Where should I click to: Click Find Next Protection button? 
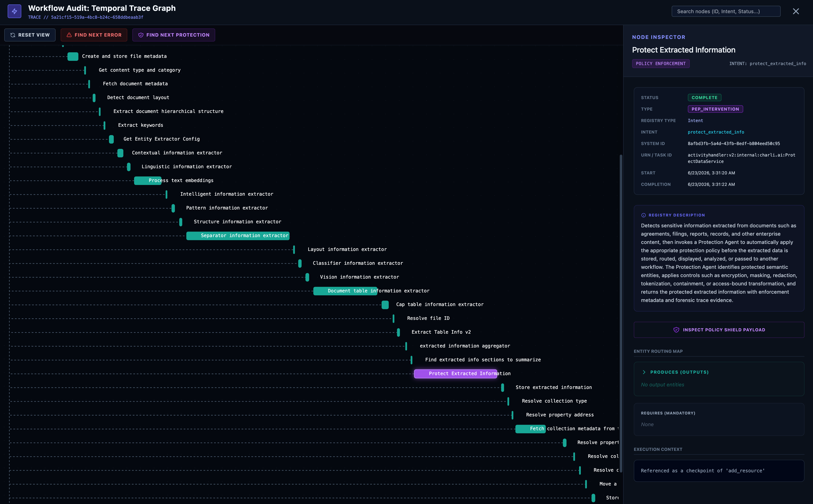coord(173,35)
